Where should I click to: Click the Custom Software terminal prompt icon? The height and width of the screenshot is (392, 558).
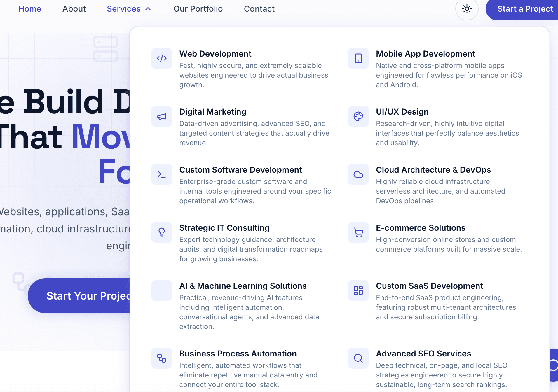pos(162,174)
